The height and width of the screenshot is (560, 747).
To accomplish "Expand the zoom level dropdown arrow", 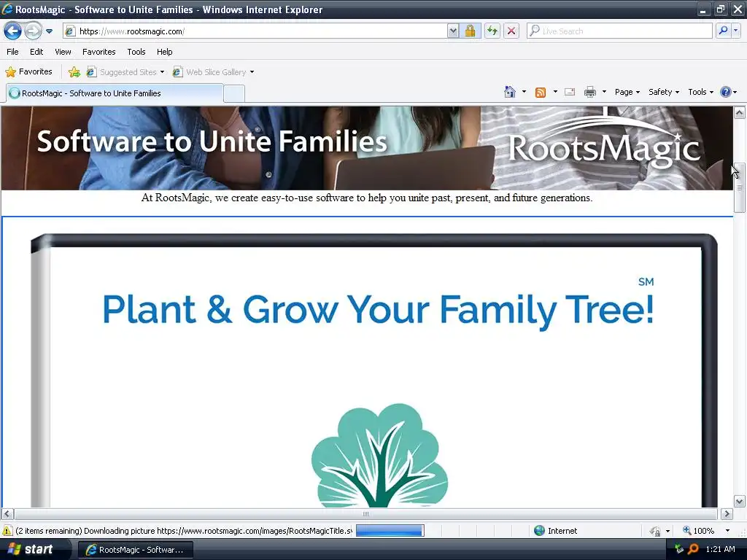I will pos(727,531).
